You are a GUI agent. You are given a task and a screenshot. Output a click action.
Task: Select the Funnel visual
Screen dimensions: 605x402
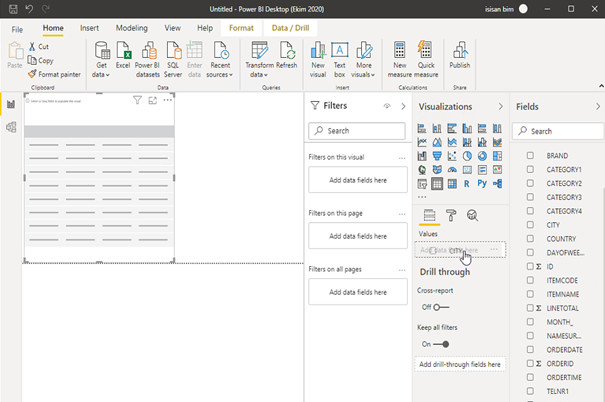(x=437, y=156)
